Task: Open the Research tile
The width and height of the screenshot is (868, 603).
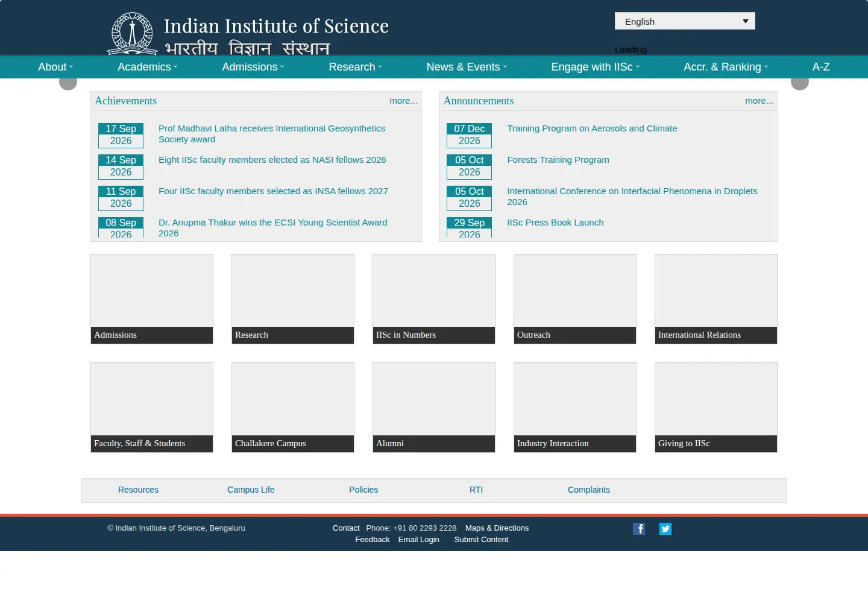Action: [293, 299]
